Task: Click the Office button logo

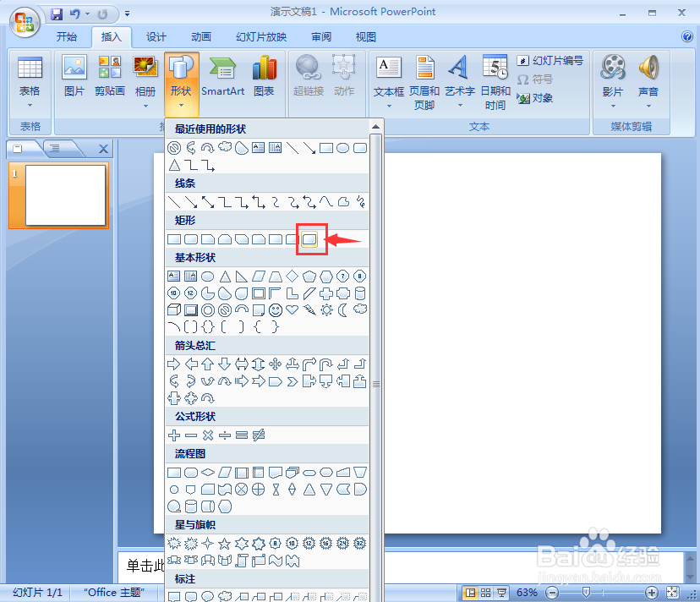Action: pos(25,22)
